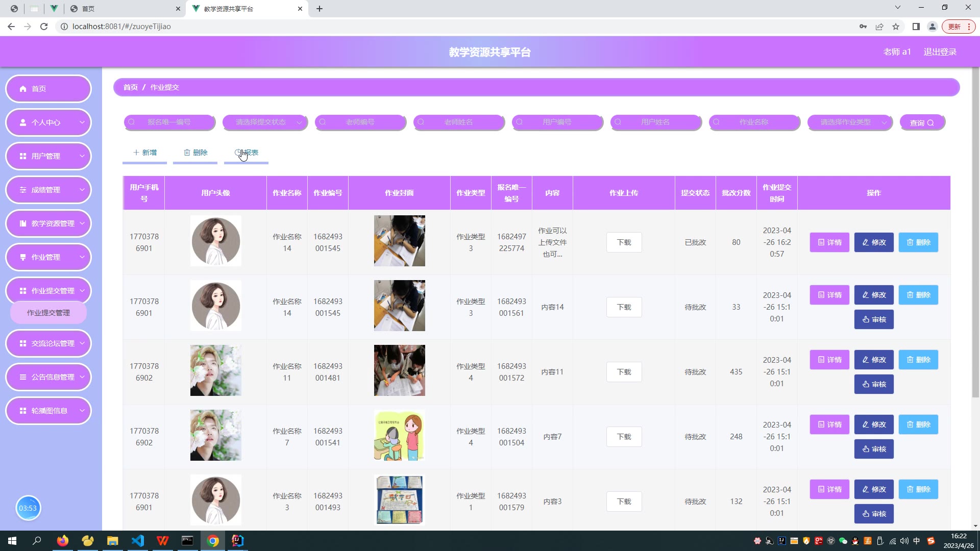
Task: Click the 作业名称 search input field
Action: [x=754, y=122]
